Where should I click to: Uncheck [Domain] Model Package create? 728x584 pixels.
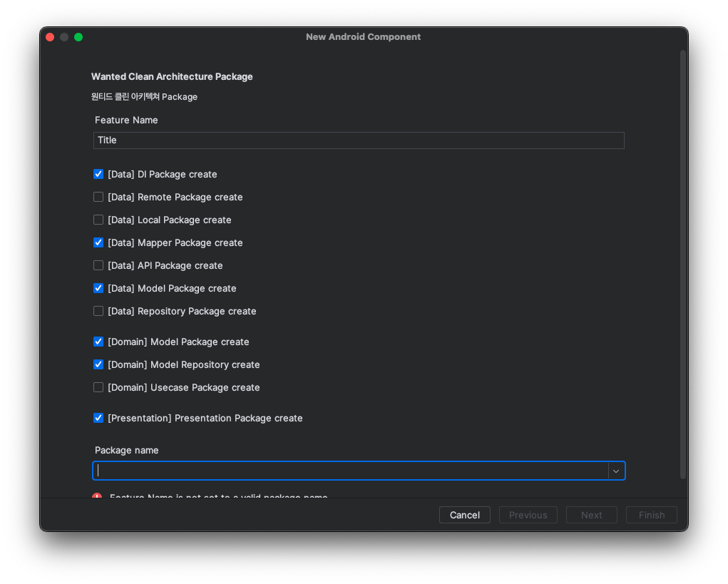(98, 342)
